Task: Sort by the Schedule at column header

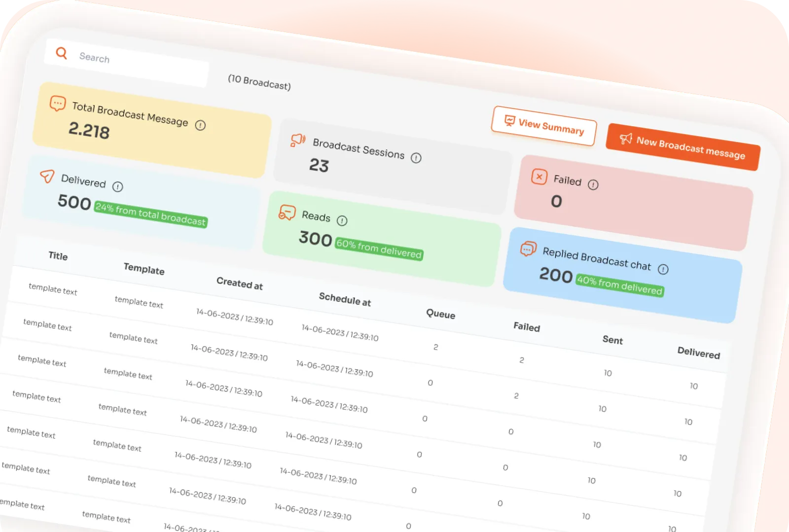Action: [x=345, y=299]
